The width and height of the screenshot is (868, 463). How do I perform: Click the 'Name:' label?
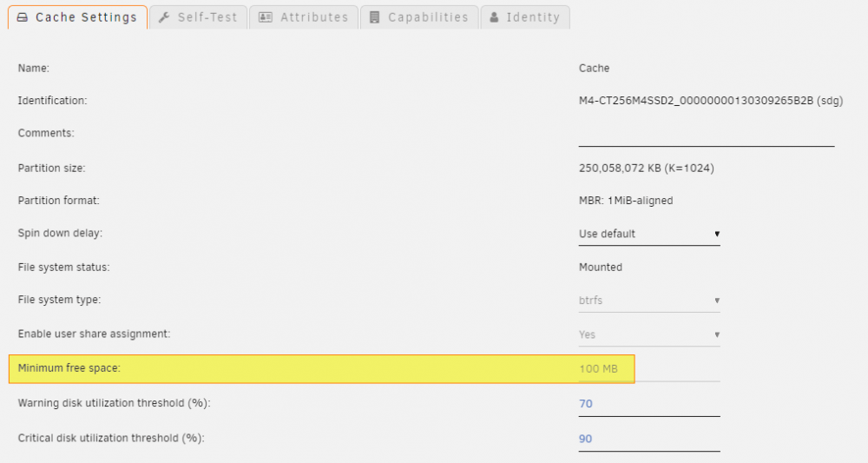coord(33,68)
